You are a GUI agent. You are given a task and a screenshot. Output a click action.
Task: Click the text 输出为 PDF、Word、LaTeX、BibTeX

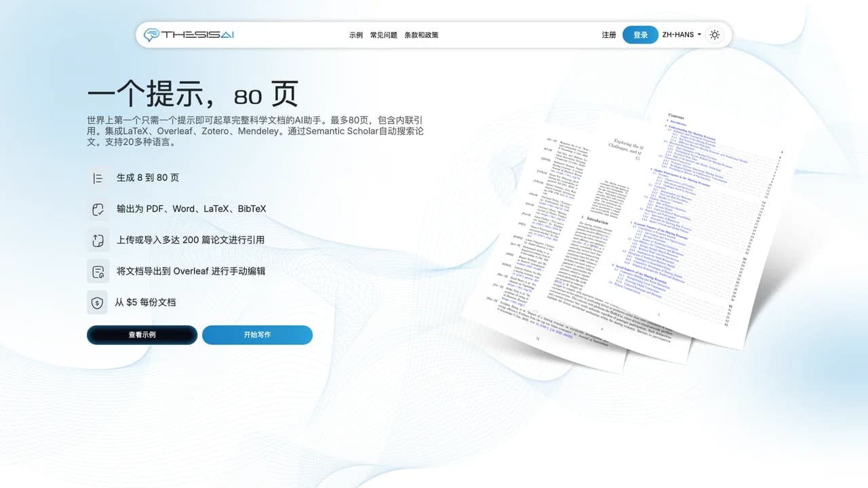tap(191, 209)
